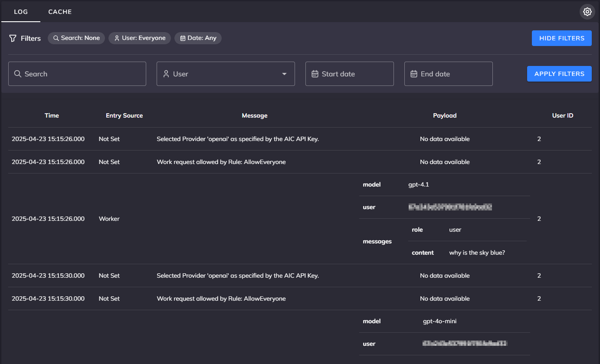Click the Payload column header
This screenshot has width=600, height=364.
tap(445, 115)
